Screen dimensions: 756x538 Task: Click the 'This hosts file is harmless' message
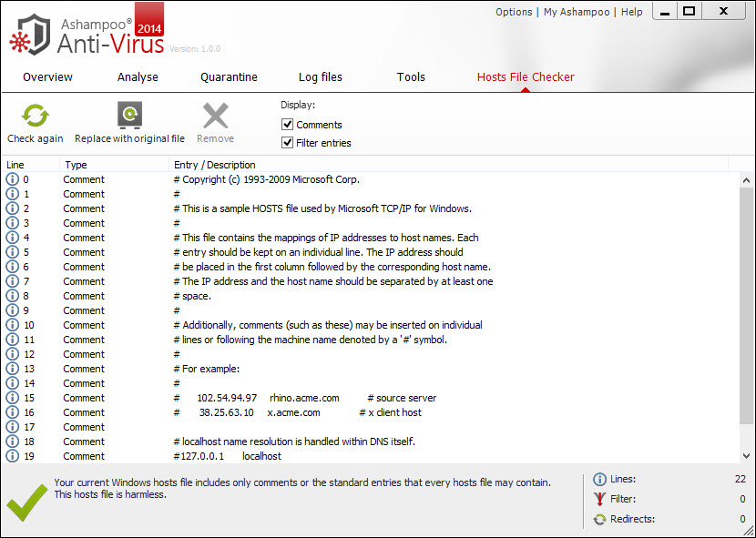tap(110, 494)
